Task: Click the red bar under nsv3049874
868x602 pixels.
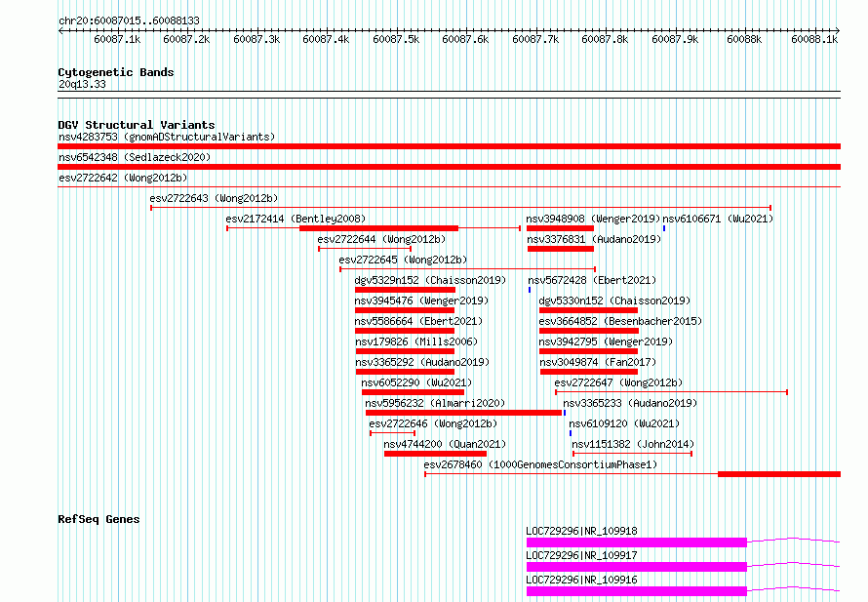Action: point(589,372)
